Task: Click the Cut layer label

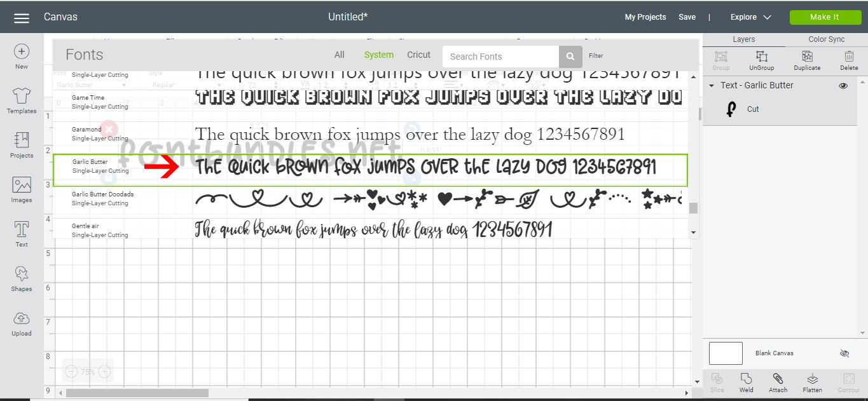Action: click(x=753, y=109)
